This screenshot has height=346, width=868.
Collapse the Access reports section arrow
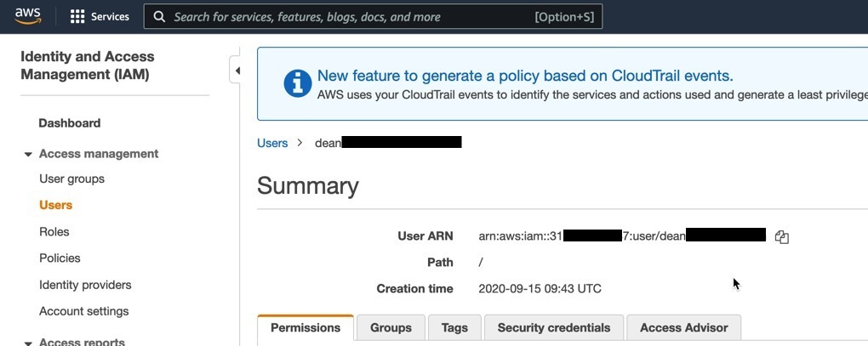28,343
